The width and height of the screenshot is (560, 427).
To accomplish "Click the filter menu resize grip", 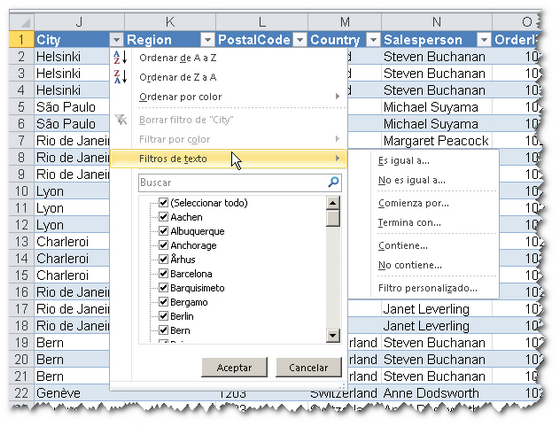I will coord(342,386).
